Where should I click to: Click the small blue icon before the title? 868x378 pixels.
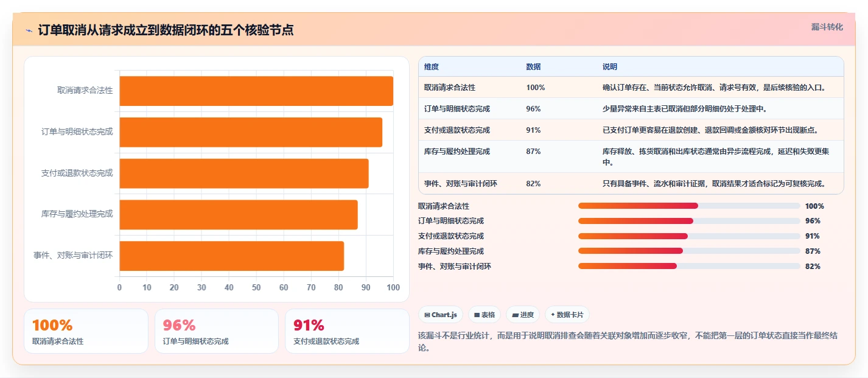(29, 30)
